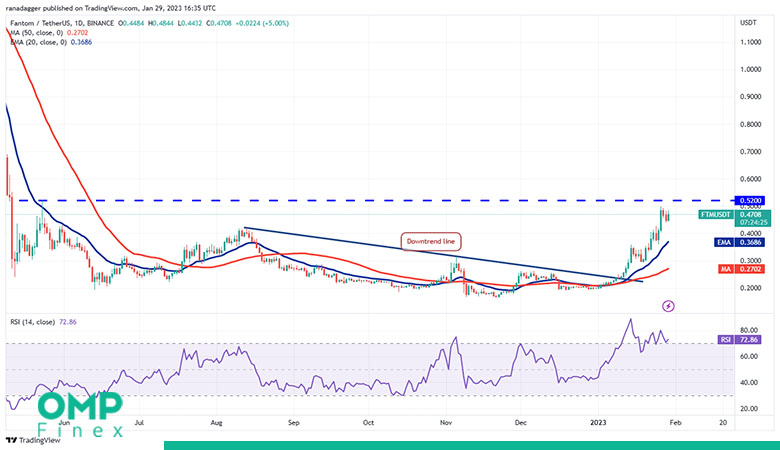Click the 0.6000 price axis value
Image resolution: width=780 pixels, height=450 pixels.
[751, 179]
